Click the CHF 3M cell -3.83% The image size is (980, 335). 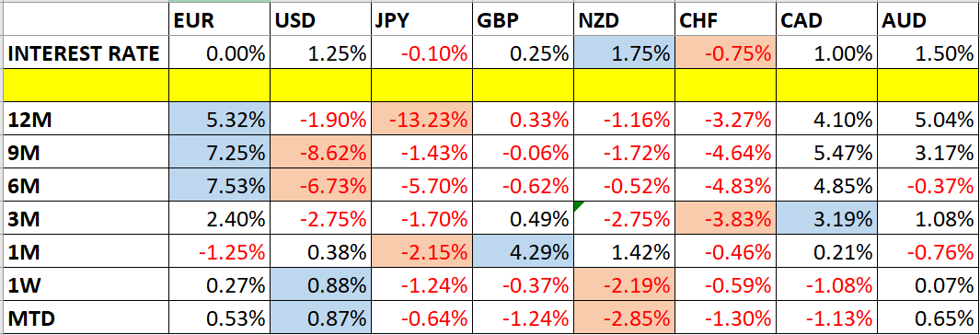tap(726, 218)
